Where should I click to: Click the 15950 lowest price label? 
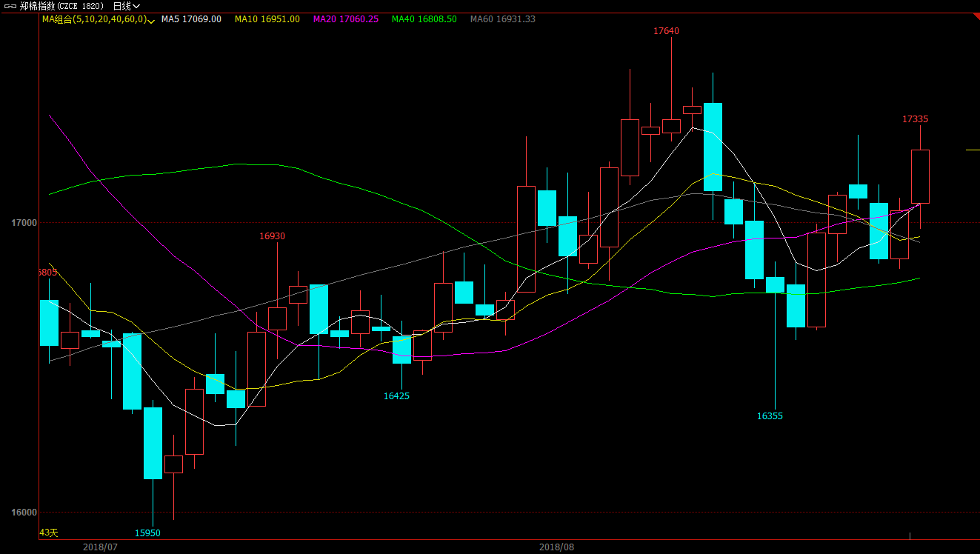147,533
